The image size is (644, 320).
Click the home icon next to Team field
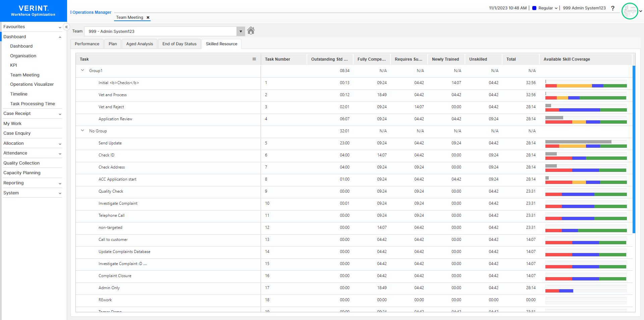(x=251, y=31)
